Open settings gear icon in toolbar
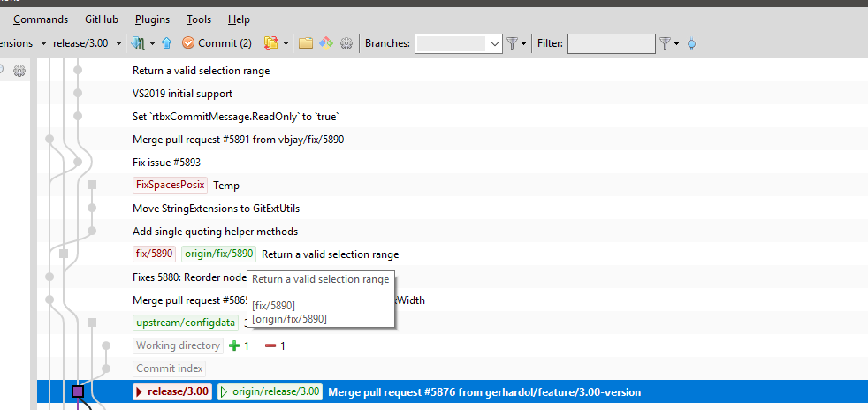The width and height of the screenshot is (868, 410). (346, 43)
